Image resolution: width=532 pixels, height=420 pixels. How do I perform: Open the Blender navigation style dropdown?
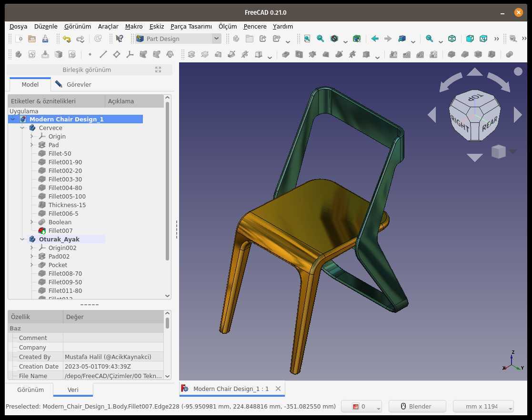pos(417,407)
